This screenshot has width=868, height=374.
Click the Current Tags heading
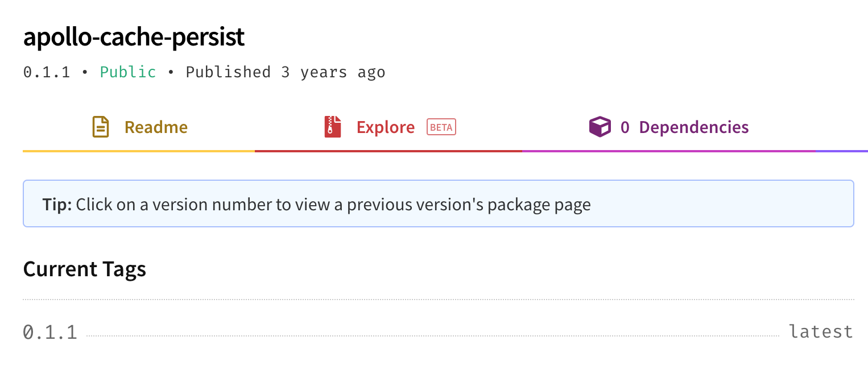(85, 269)
